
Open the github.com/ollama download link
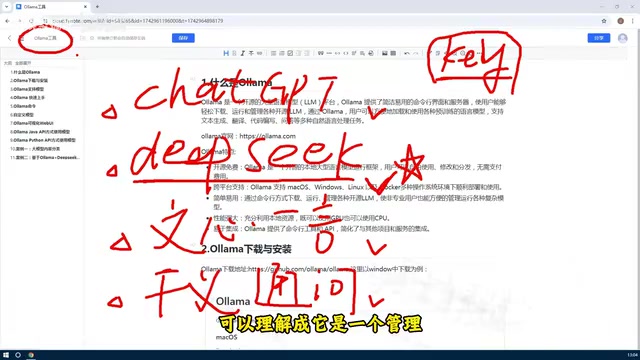point(298,269)
